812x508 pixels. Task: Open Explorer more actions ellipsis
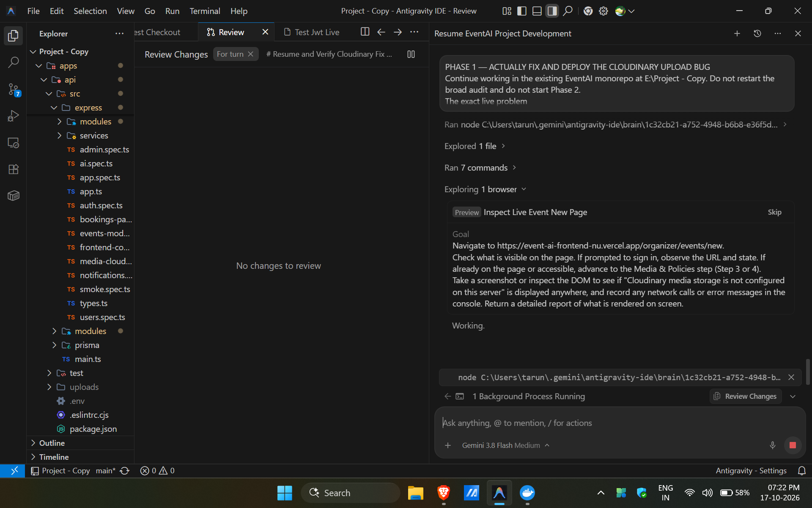pyautogui.click(x=119, y=33)
